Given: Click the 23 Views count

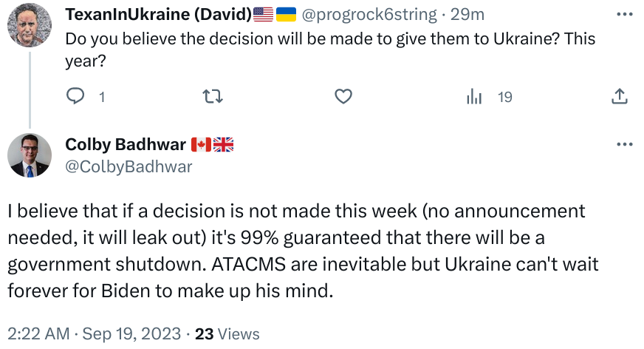Looking at the screenshot, I should click(x=227, y=333).
